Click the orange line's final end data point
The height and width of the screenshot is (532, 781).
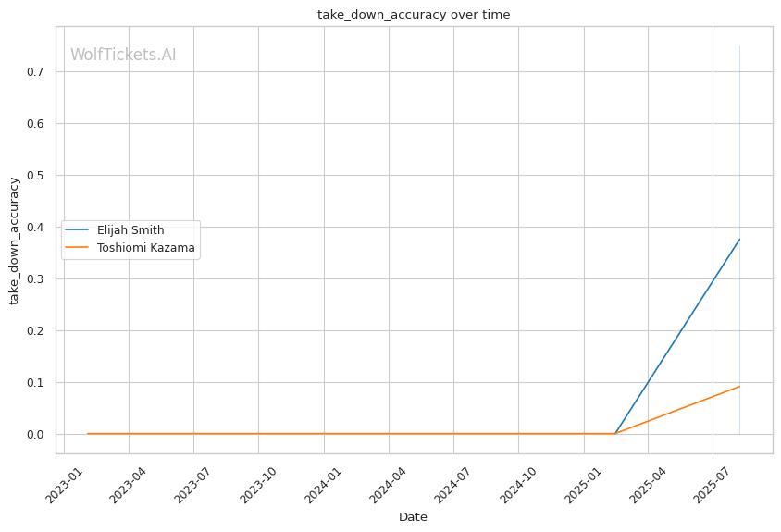739,387
